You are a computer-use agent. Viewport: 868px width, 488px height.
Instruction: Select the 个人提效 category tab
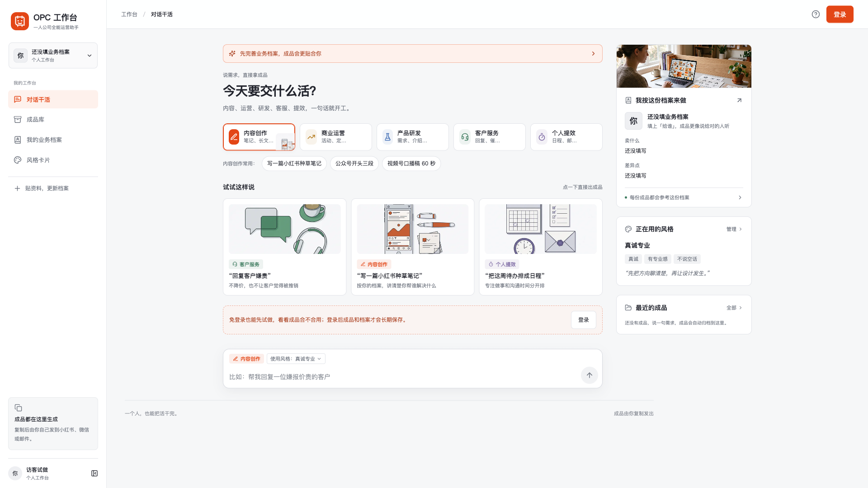(566, 137)
